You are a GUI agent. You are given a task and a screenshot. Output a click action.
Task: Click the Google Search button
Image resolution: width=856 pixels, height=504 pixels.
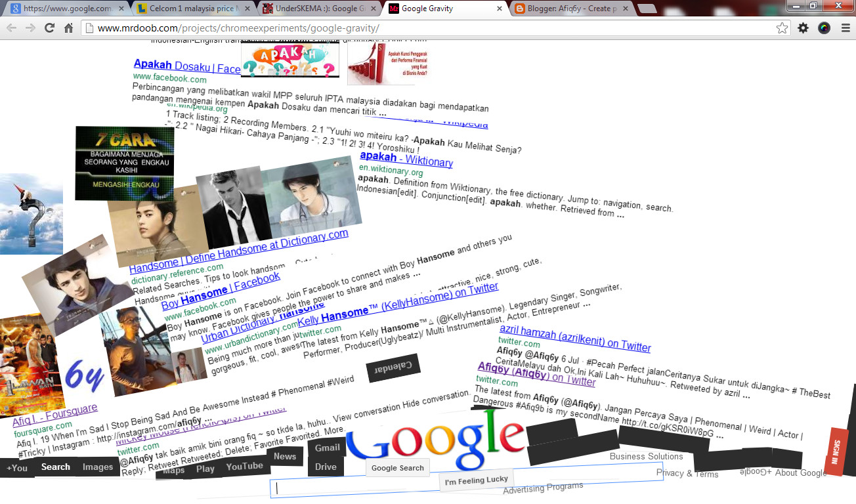pyautogui.click(x=398, y=468)
